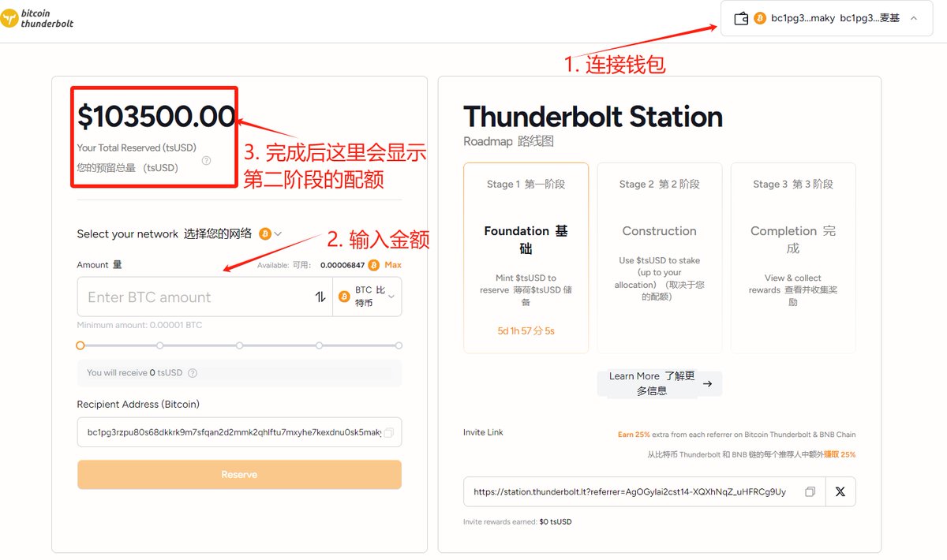Click Minimum amount 0.00001 BTC text
947x560 pixels.
pos(139,325)
